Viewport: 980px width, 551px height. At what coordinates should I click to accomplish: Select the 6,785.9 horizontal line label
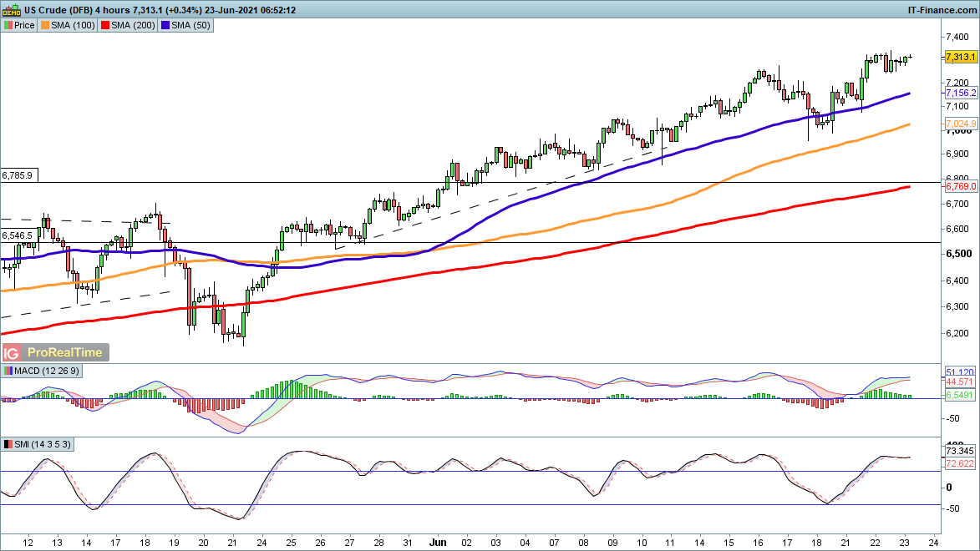click(18, 176)
